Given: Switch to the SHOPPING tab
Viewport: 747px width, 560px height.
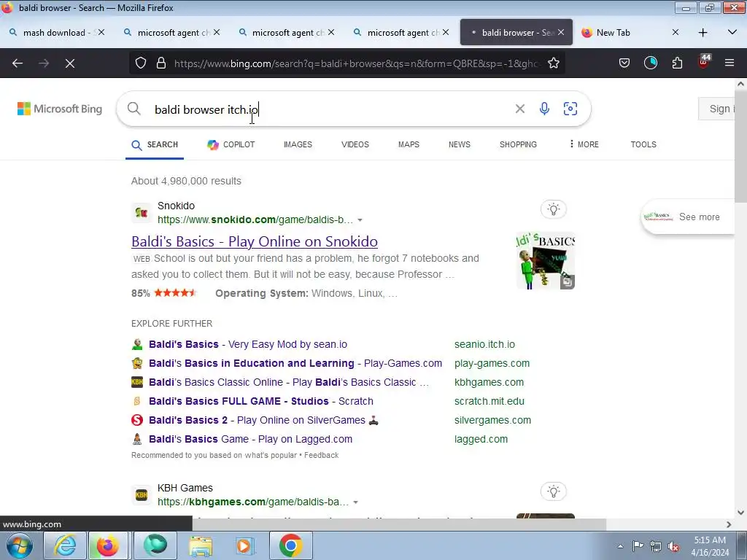Looking at the screenshot, I should (x=518, y=145).
